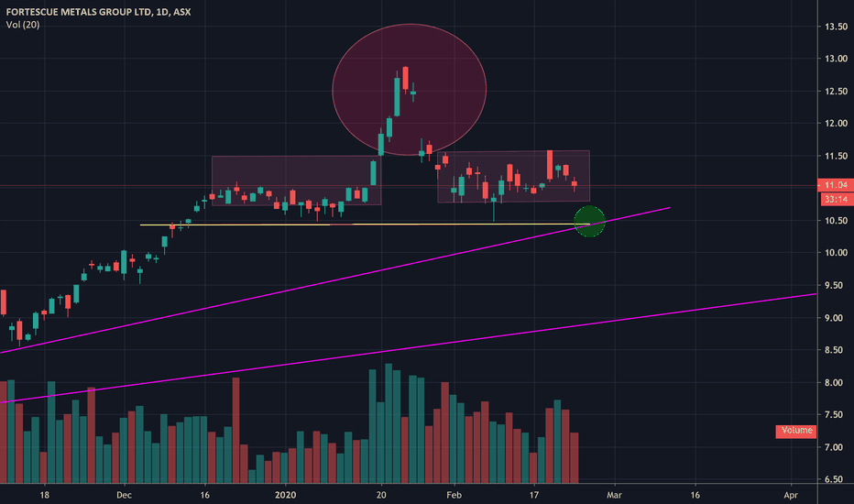The width and height of the screenshot is (854, 504).
Task: Click the 7.00 price axis label
Action: point(836,448)
